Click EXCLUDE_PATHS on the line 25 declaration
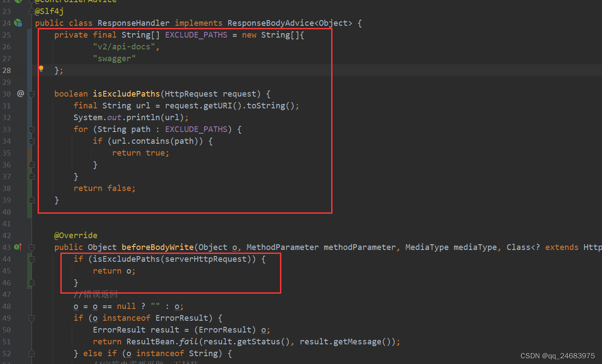This screenshot has height=364, width=602. [196, 35]
